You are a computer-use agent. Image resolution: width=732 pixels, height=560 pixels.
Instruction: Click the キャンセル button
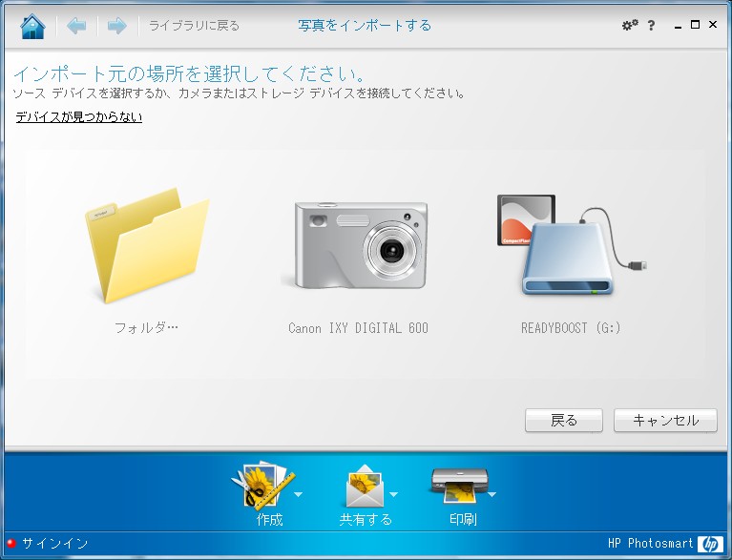(x=665, y=421)
